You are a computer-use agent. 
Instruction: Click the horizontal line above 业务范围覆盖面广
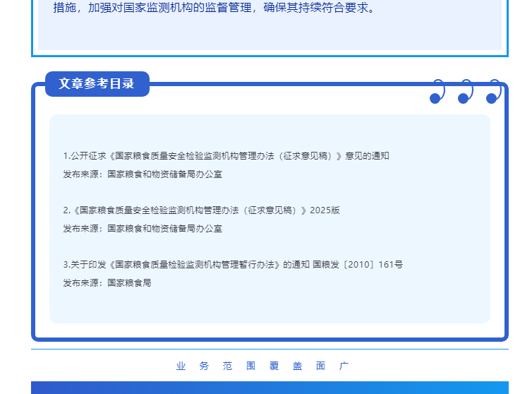[270, 349]
